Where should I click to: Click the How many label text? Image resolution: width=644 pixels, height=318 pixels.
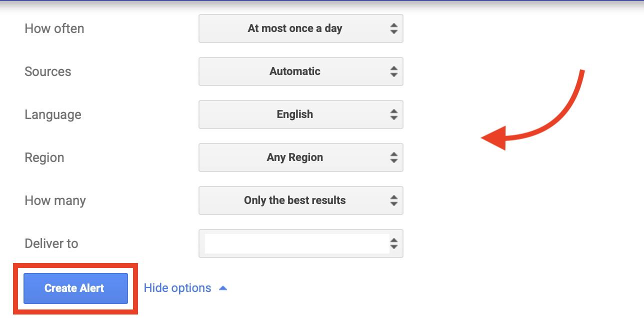tap(55, 200)
